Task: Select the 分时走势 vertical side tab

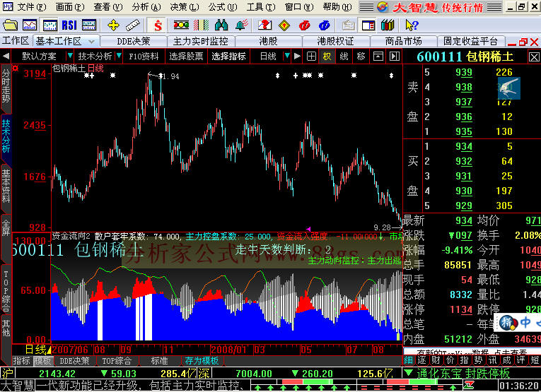Action: point(6,86)
